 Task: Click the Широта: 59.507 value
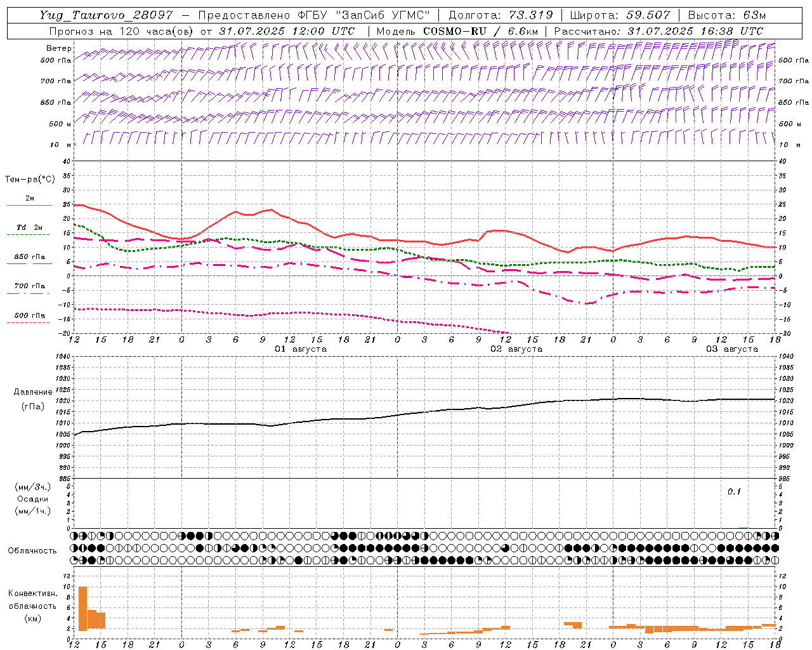(x=620, y=15)
